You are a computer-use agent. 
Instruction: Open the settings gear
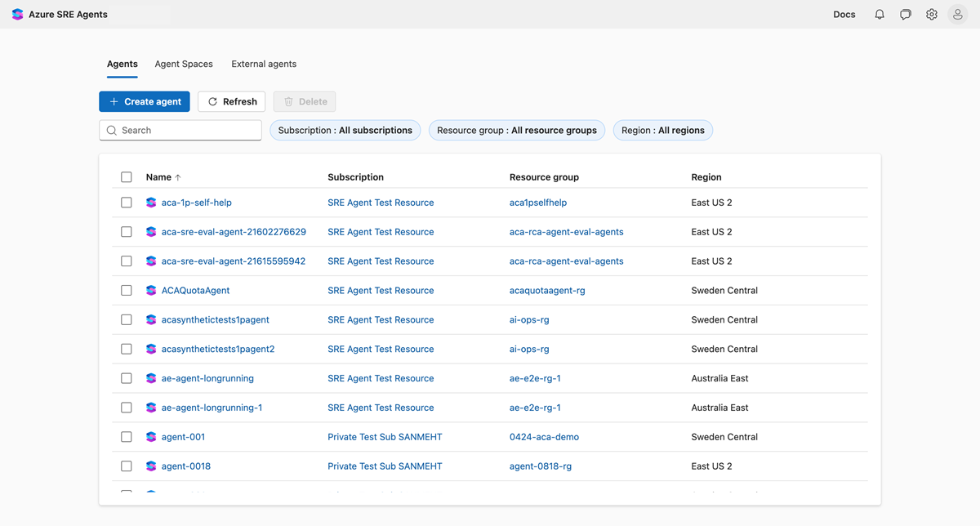(931, 14)
